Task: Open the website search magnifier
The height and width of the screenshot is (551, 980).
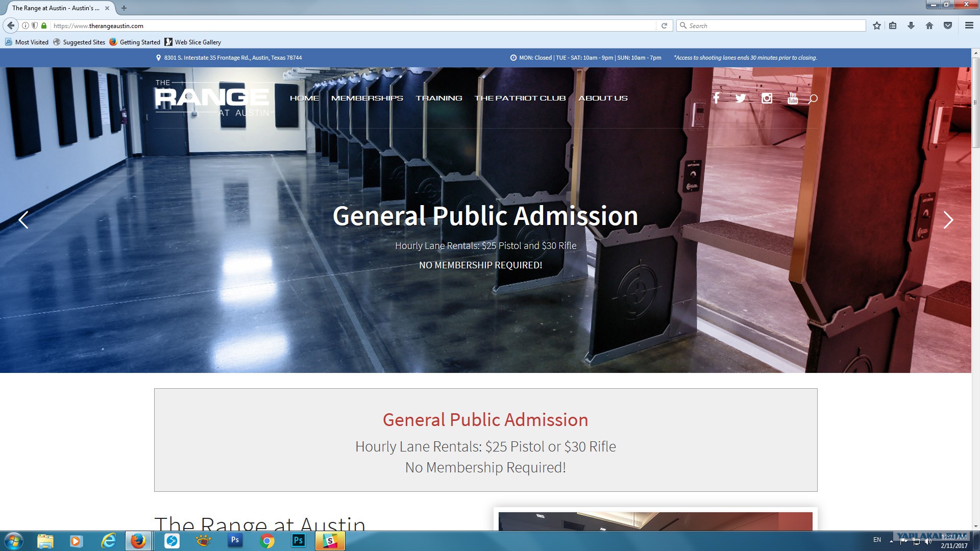Action: click(813, 98)
